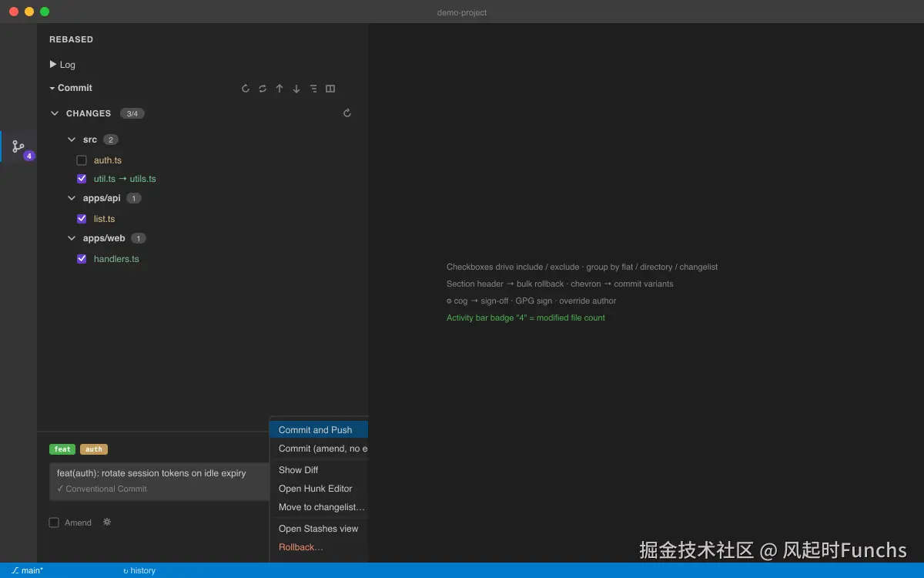Collapse the src folder
This screenshot has height=578, width=924.
click(72, 139)
